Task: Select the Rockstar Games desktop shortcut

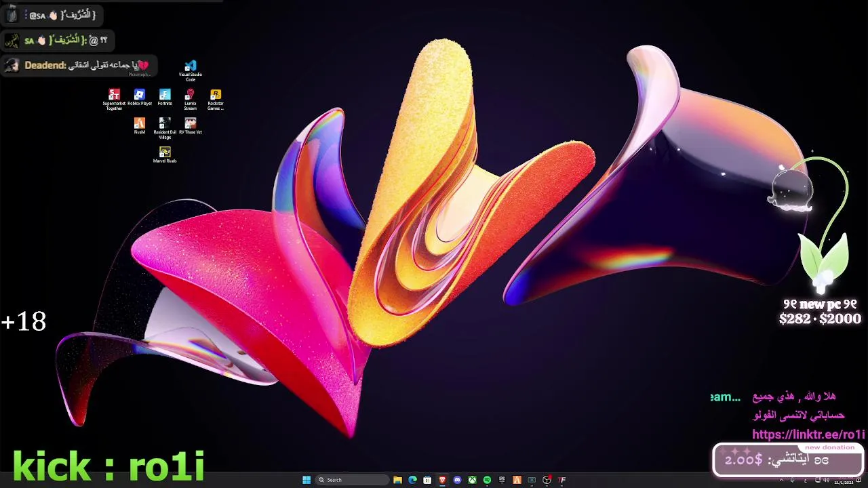Action: (x=216, y=100)
